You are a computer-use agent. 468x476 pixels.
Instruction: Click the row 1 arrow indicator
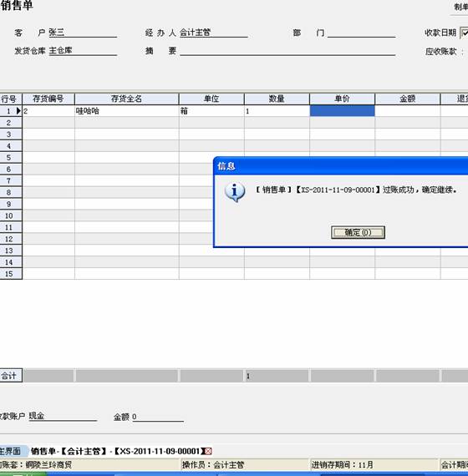coord(18,111)
